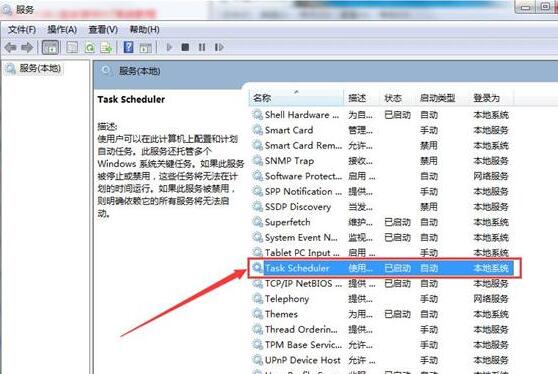
Task: Click the Export List toolbar icon
Action: (106, 47)
